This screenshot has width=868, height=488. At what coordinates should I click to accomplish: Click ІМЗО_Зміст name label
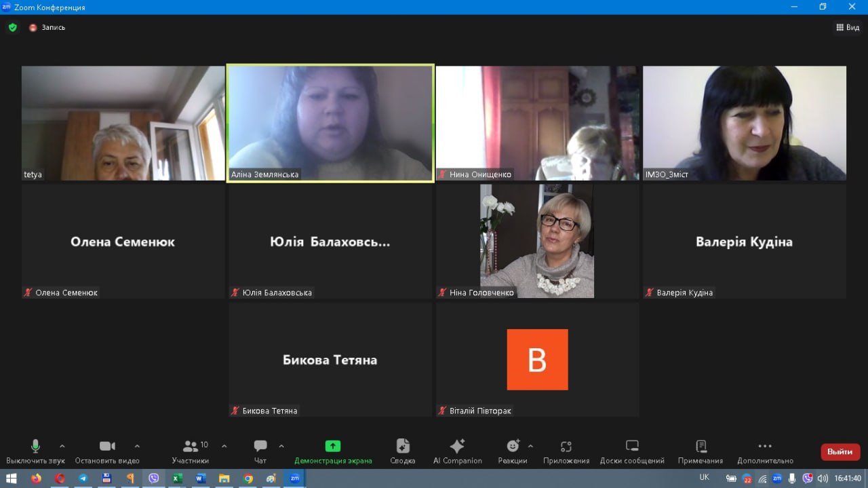pyautogui.click(x=667, y=174)
